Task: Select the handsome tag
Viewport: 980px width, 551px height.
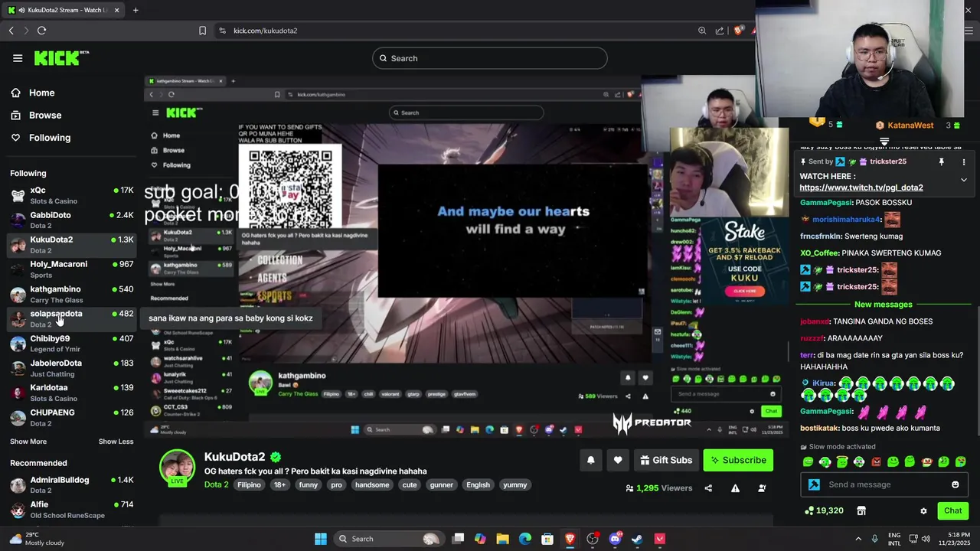Action: 372,484
